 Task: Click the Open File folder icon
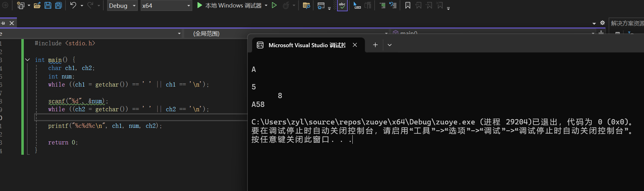coord(37,5)
